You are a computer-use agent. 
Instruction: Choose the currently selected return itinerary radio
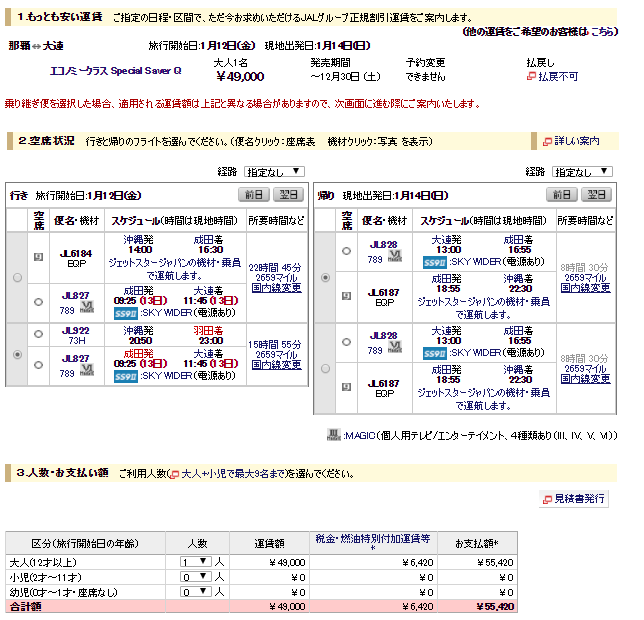point(325,278)
